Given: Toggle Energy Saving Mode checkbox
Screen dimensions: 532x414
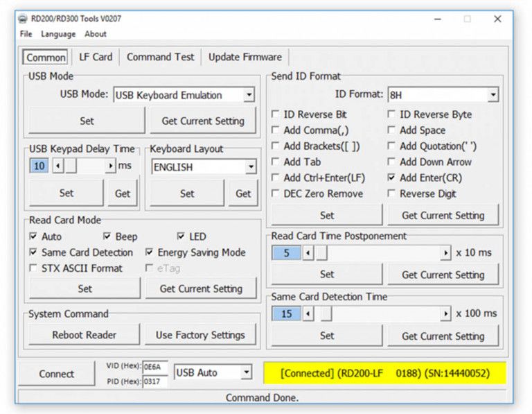Looking at the screenshot, I should [x=150, y=253].
